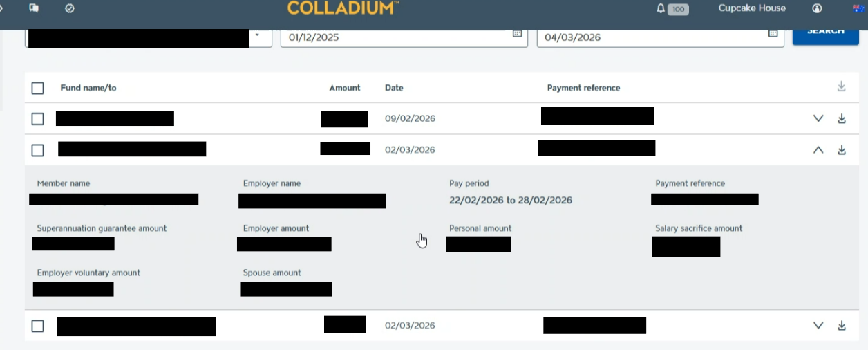868x350 pixels.
Task: Click the Australian flag region icon
Action: 859,8
